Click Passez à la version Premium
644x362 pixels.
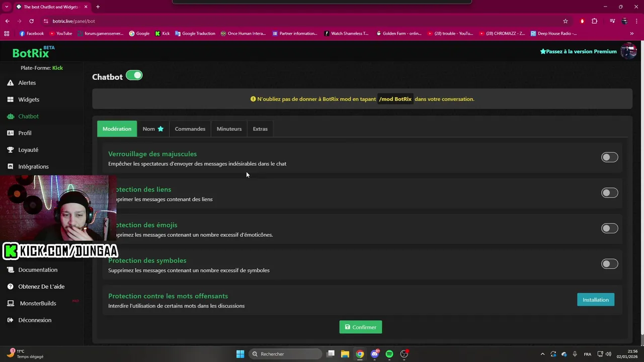(x=578, y=51)
